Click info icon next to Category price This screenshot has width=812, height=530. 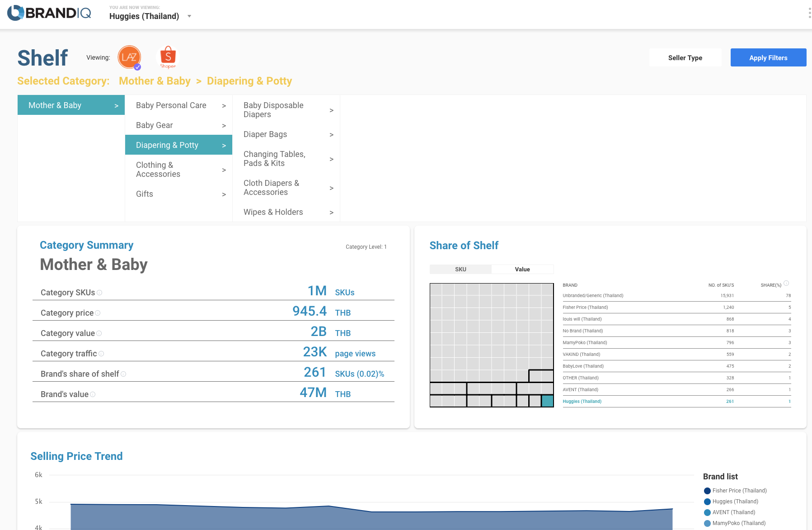point(98,313)
